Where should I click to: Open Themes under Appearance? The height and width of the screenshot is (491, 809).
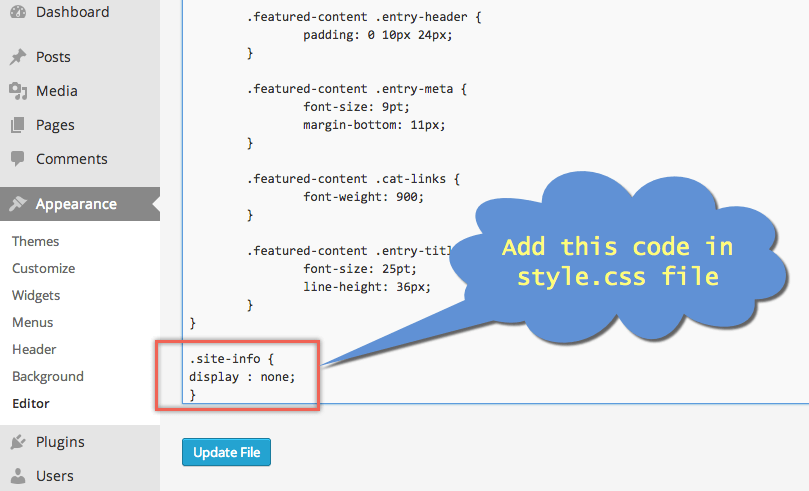[36, 241]
